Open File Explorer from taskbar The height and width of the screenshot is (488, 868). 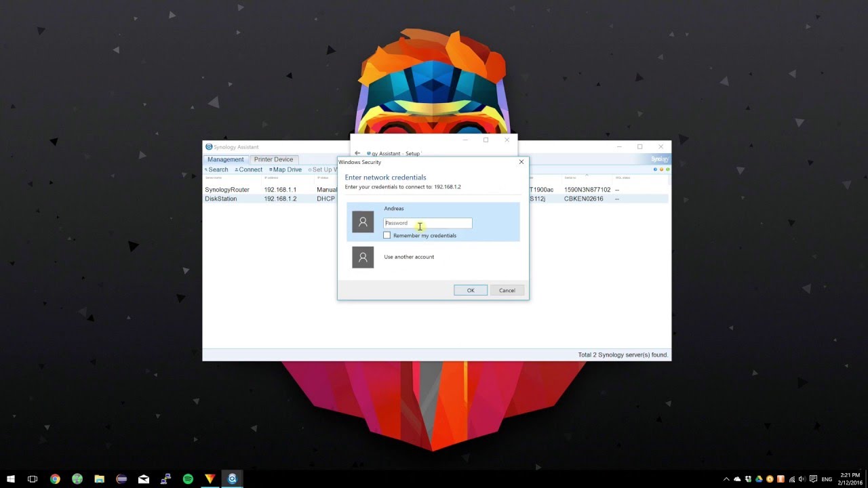[99, 479]
